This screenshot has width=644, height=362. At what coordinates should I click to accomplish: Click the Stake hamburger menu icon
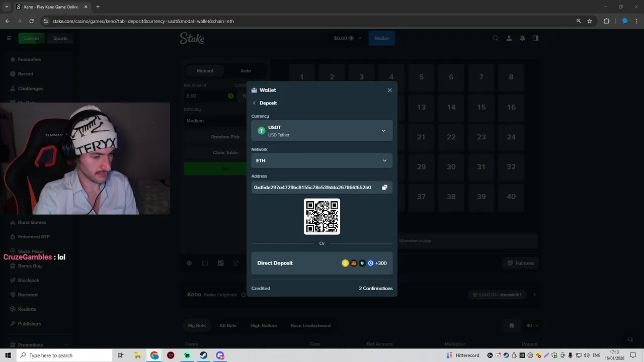pyautogui.click(x=9, y=38)
